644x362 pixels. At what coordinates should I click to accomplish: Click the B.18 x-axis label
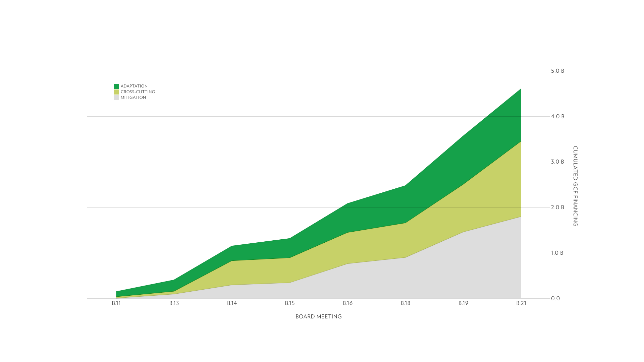406,303
